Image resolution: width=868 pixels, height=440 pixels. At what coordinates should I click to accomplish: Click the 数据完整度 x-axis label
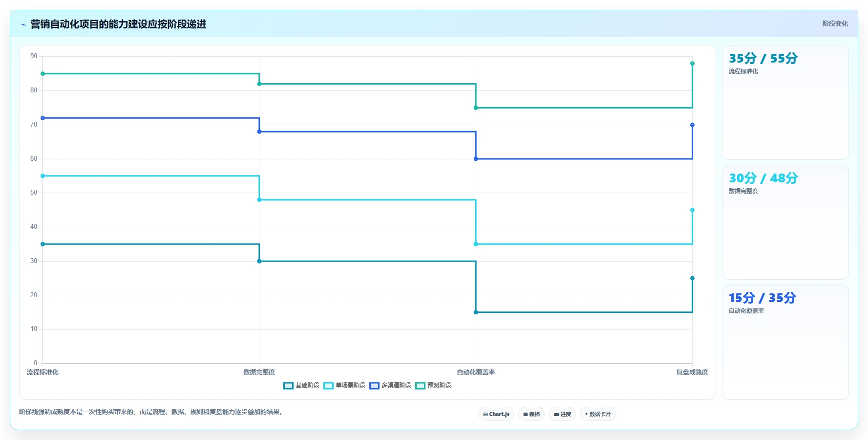tap(259, 372)
